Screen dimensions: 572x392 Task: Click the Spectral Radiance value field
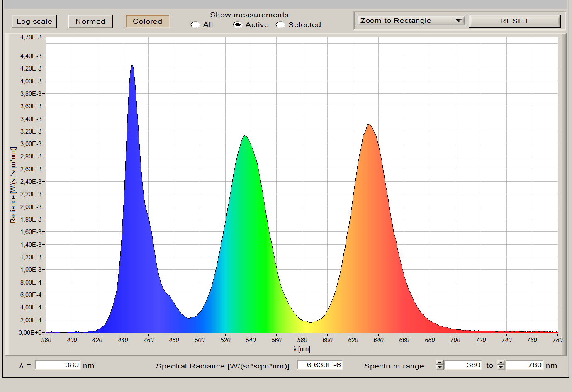[320, 365]
